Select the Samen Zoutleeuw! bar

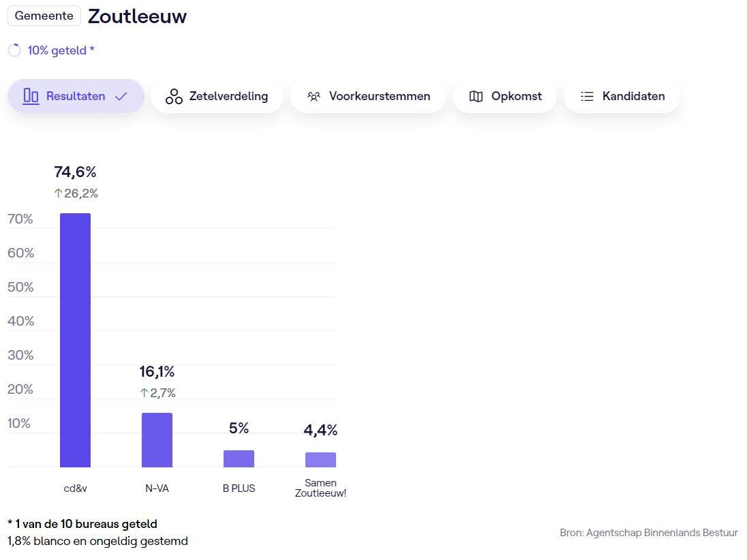(320, 460)
